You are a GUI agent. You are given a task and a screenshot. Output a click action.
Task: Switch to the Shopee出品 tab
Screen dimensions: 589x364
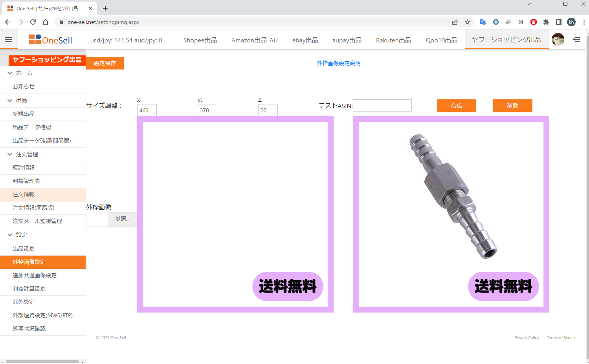(200, 40)
